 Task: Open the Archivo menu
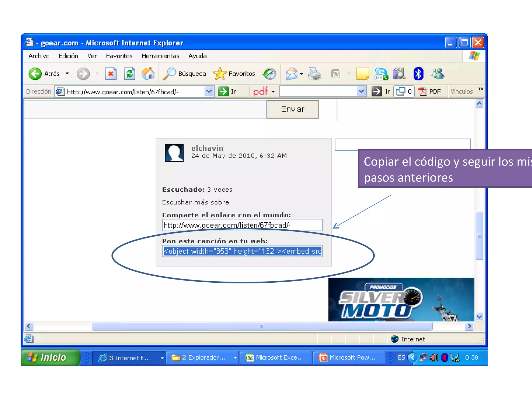coord(39,56)
